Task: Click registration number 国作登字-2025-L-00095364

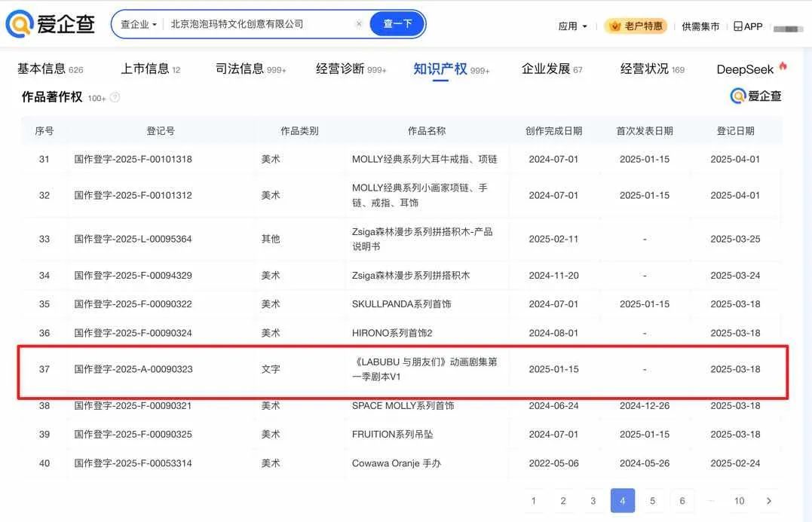Action: click(x=133, y=239)
